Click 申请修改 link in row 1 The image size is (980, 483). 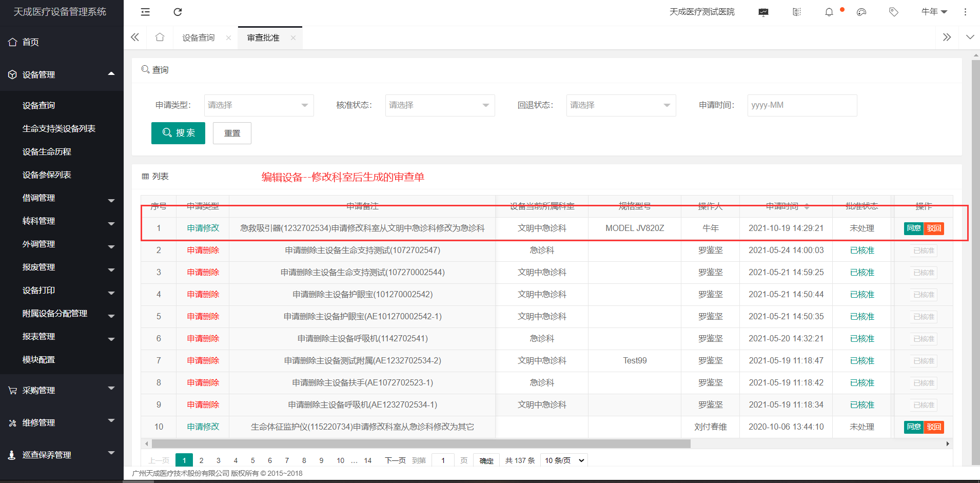pos(203,228)
